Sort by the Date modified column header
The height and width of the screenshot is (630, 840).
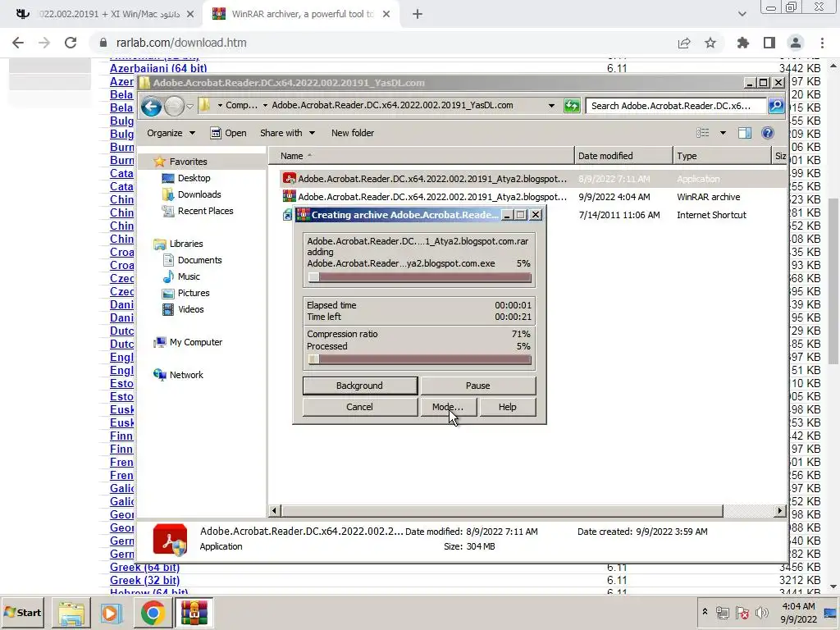[x=623, y=156]
